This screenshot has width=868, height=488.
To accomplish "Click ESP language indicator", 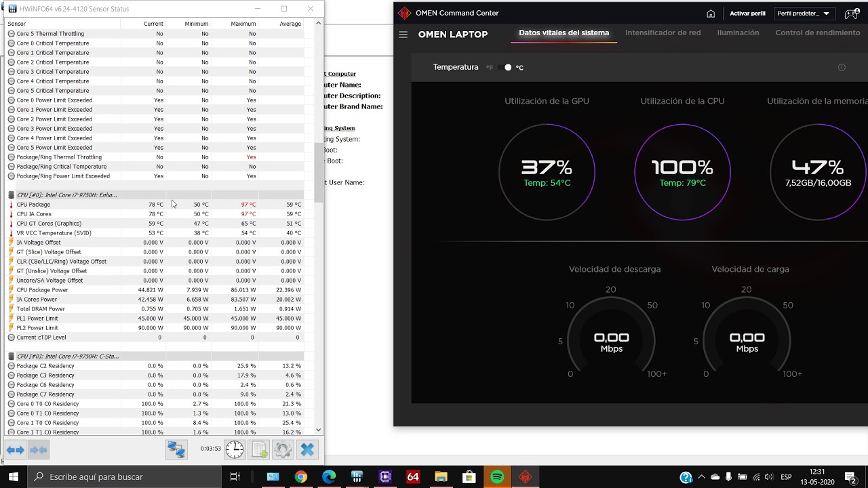I will pyautogui.click(x=786, y=477).
